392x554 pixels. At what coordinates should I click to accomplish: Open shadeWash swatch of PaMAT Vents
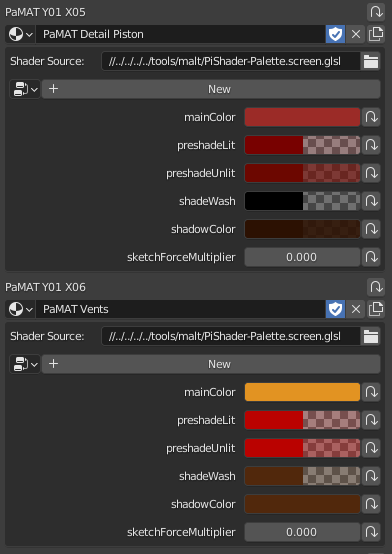302,476
